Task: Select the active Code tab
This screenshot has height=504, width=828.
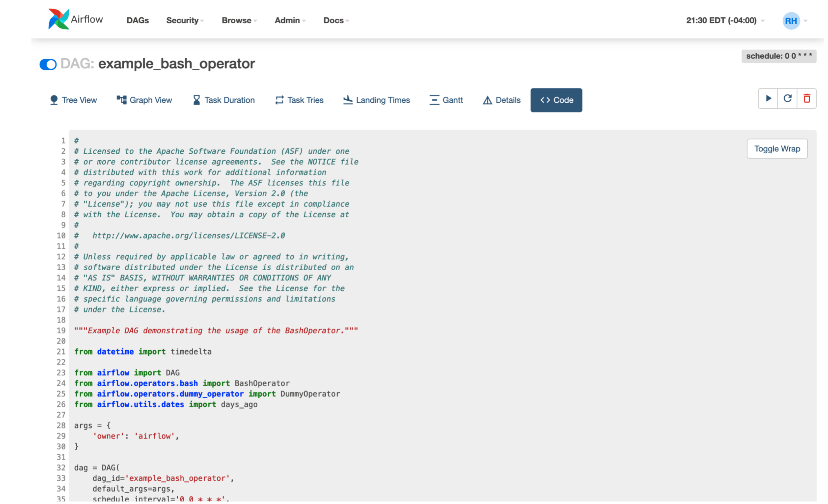Action: pyautogui.click(x=556, y=100)
